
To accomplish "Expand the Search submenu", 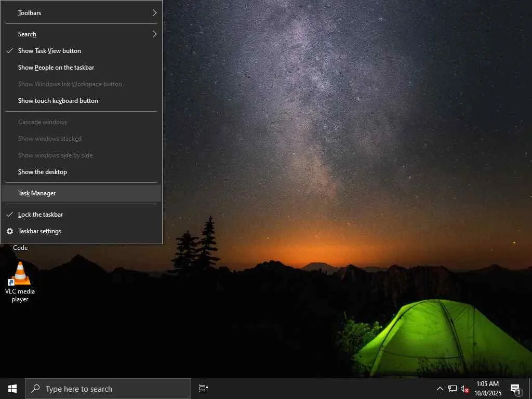I will (82, 34).
